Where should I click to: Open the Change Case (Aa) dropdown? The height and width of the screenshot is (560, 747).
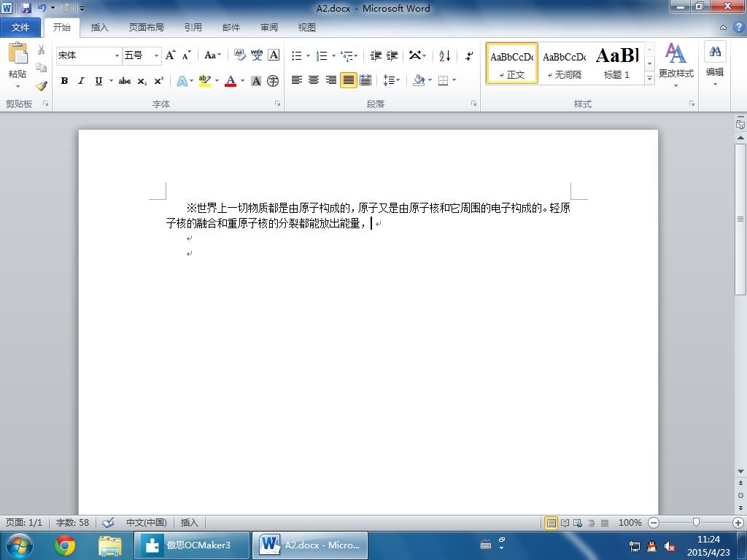click(212, 55)
